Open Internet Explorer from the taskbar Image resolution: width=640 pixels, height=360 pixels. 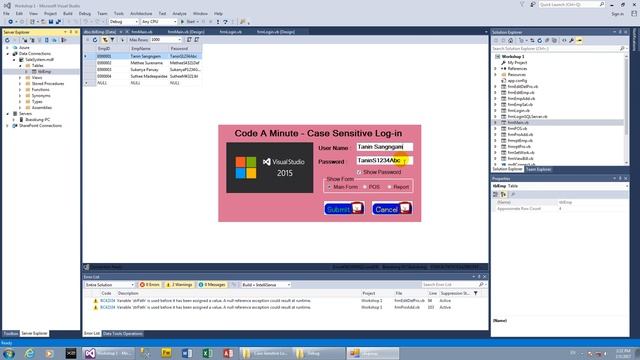pyautogui.click(x=29, y=353)
